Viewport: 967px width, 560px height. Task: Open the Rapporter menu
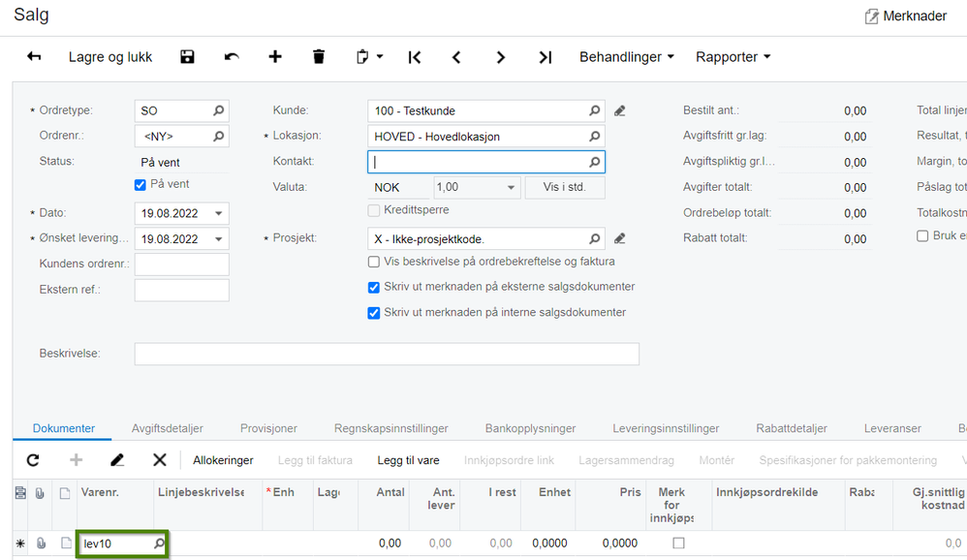[733, 57]
